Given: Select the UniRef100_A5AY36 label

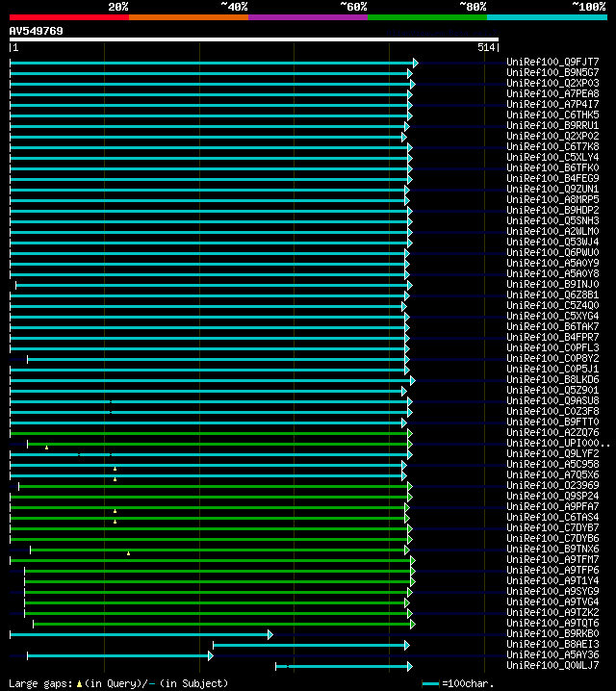Looking at the screenshot, I should coord(552,654).
